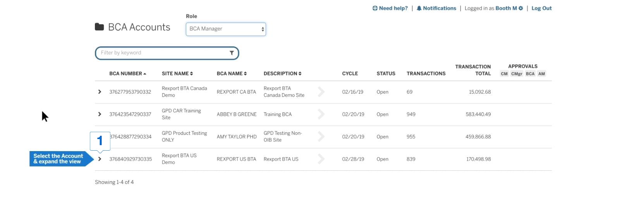This screenshot has width=644, height=211.
Task: Expand the 376277953790332 account row
Action: click(100, 92)
